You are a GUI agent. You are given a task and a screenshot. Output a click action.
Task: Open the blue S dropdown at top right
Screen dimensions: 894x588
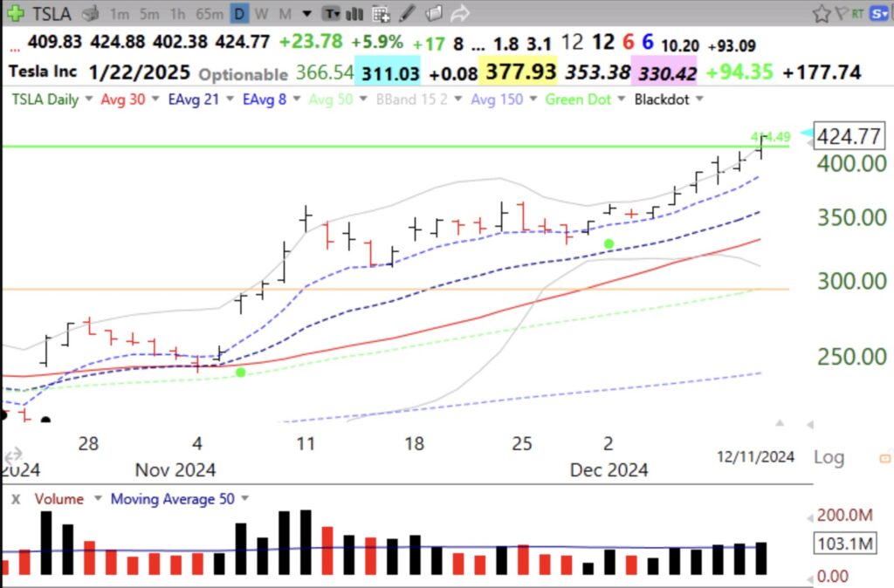[880, 13]
